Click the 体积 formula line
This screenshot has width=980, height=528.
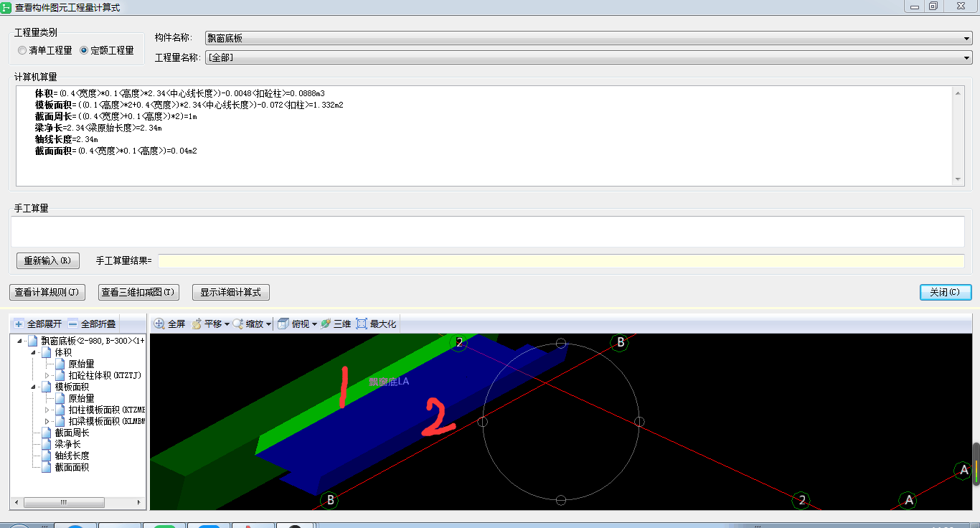point(179,93)
